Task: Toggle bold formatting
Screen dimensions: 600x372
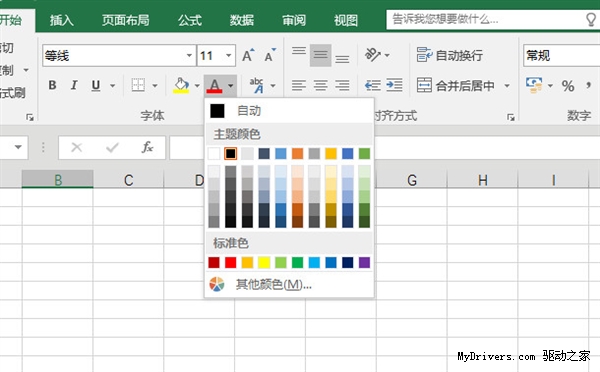Action: tap(52, 85)
